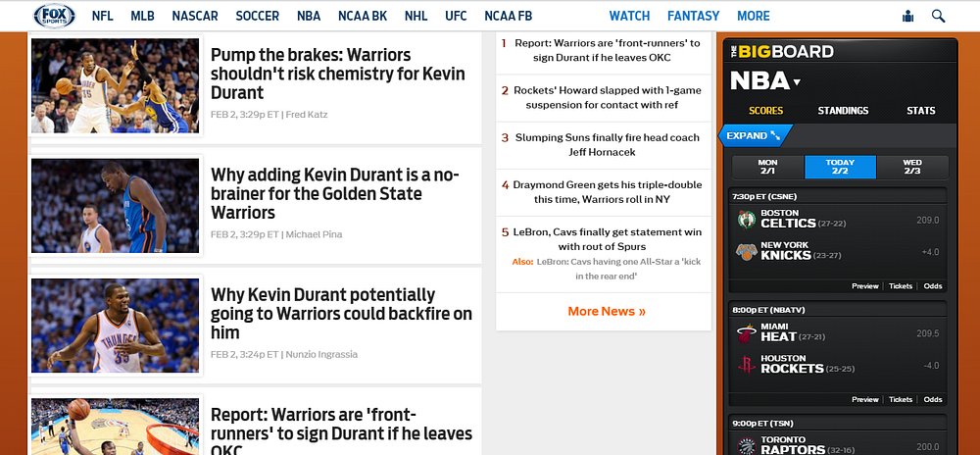Open Tickets for Heat-Rockets game
This screenshot has width=980, height=455.
click(901, 399)
